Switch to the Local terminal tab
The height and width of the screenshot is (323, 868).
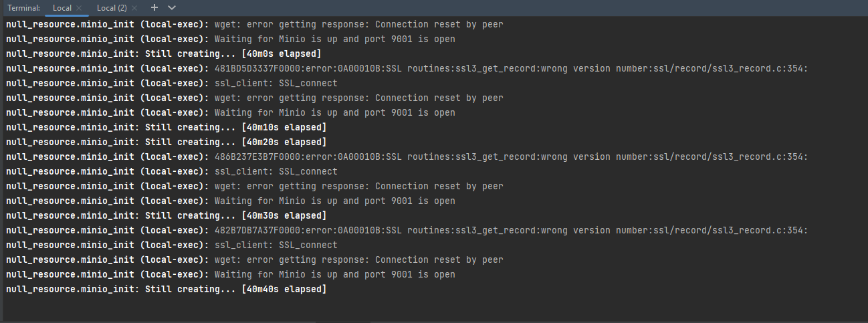tap(62, 8)
